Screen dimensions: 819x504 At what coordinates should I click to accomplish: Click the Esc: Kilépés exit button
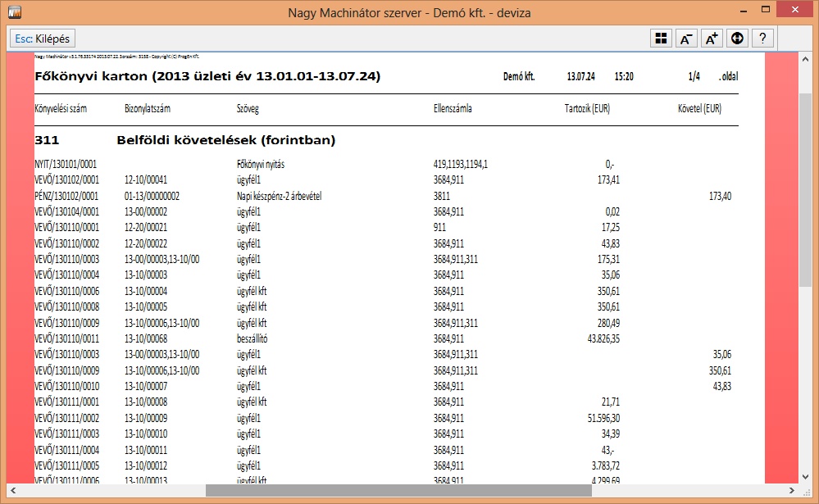click(x=42, y=39)
